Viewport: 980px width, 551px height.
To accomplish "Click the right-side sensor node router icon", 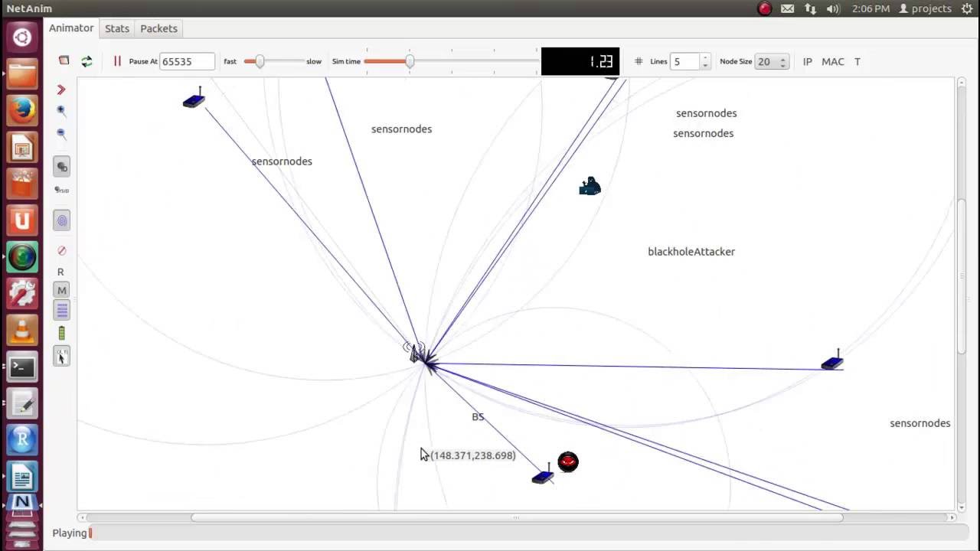I will pyautogui.click(x=832, y=360).
